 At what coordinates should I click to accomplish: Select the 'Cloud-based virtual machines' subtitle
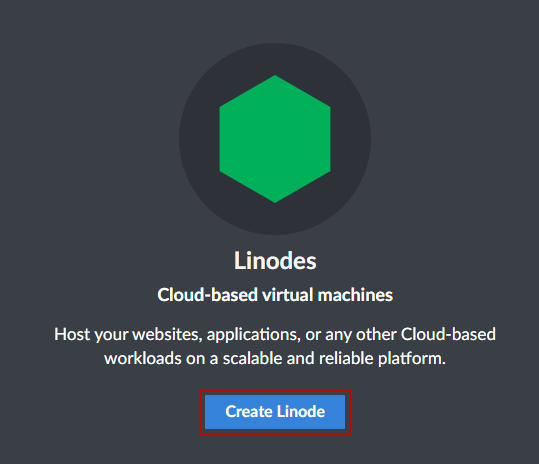click(x=275, y=295)
